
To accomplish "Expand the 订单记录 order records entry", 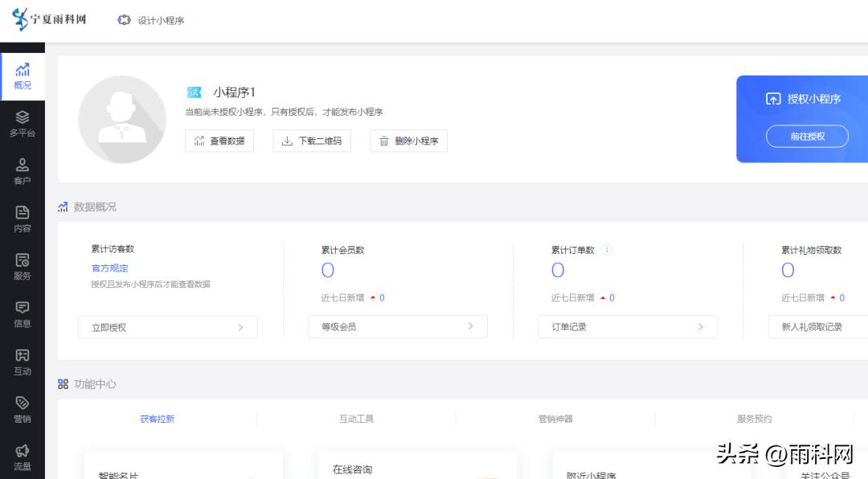I will click(x=628, y=327).
